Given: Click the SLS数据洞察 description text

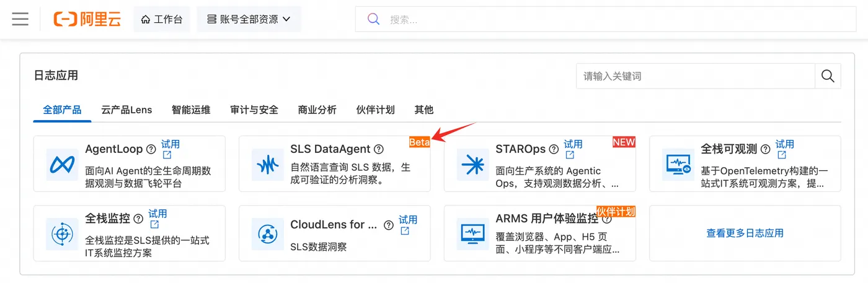Looking at the screenshot, I should [x=319, y=247].
